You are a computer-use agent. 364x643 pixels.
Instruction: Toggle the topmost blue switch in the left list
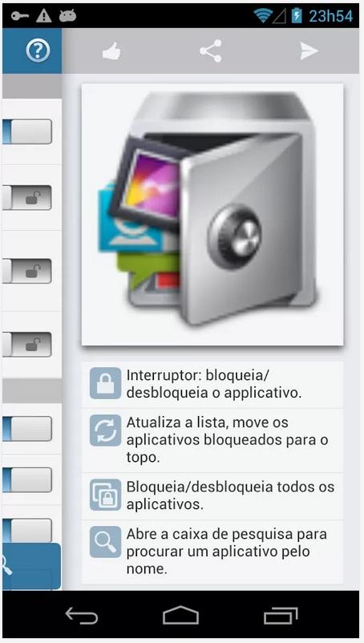click(27, 131)
